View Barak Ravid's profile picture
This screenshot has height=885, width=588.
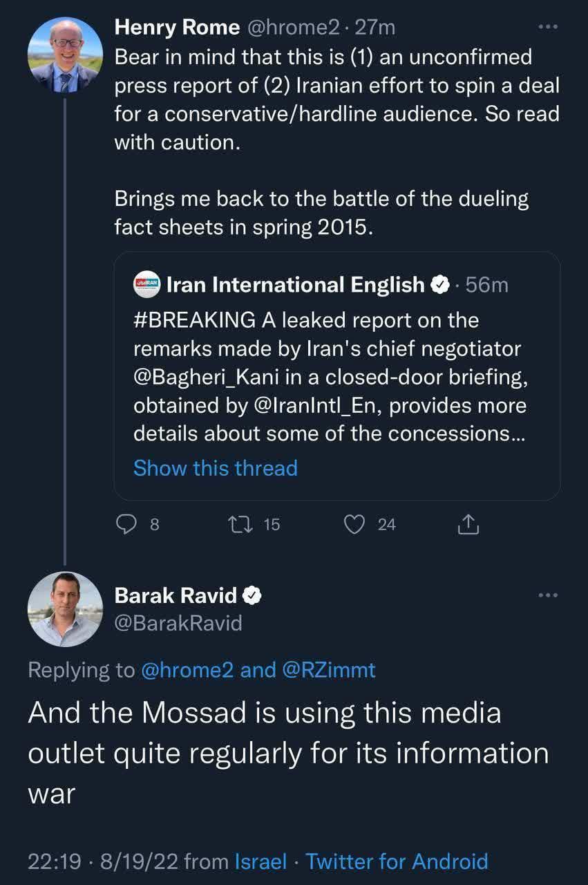coord(65,609)
